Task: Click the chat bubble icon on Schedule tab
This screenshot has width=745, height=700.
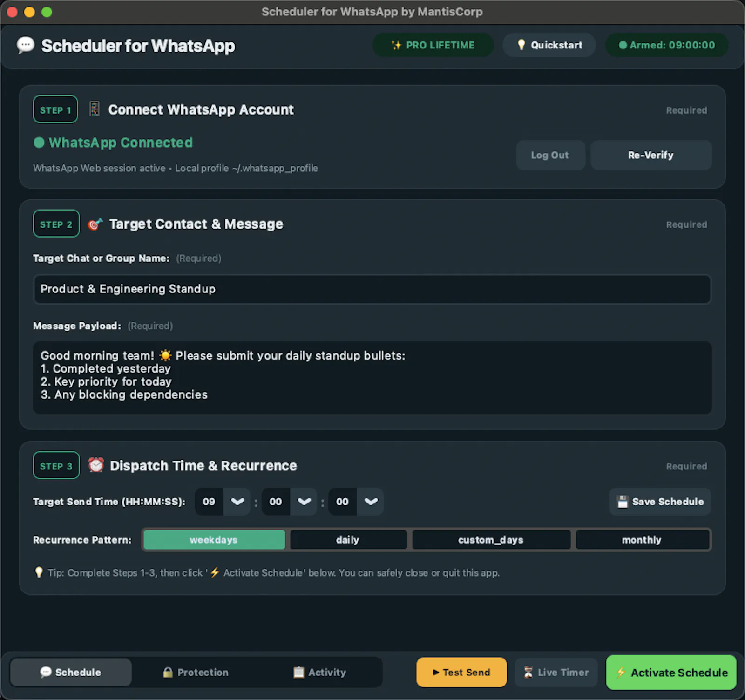Action: pyautogui.click(x=46, y=672)
